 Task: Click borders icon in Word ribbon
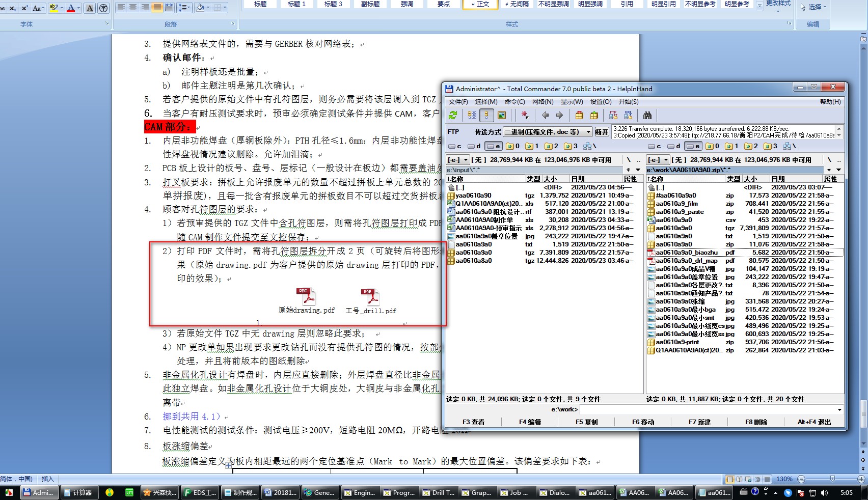pyautogui.click(x=218, y=8)
